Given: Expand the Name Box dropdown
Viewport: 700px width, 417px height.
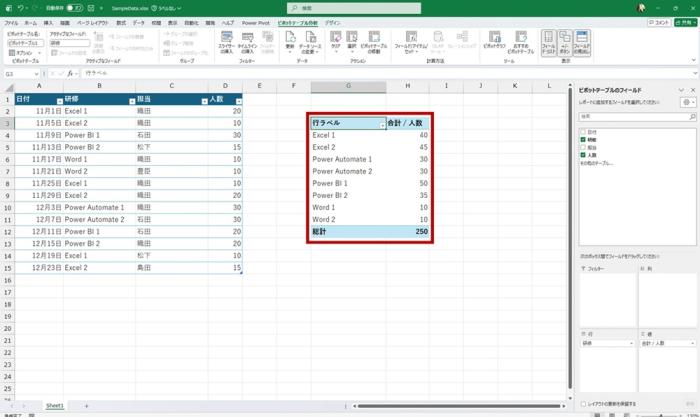Looking at the screenshot, I should 38,74.
